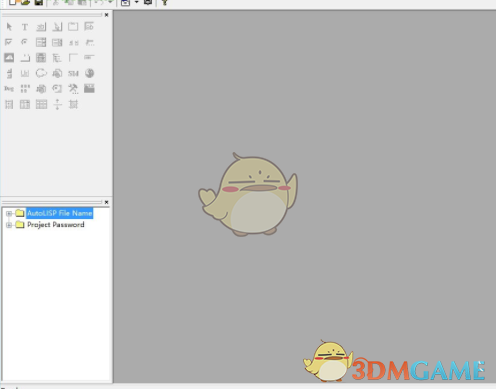The height and width of the screenshot is (389, 496).
Task: Click the folder icon beside AutoLISP File Name
Action: [x=20, y=213]
